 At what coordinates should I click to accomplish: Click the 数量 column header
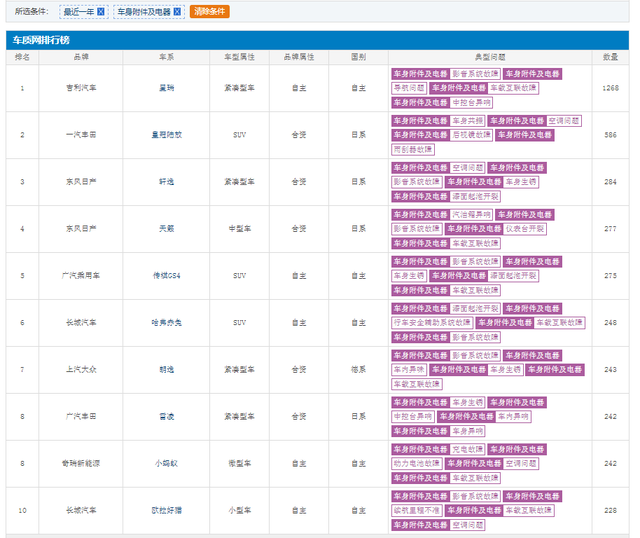click(611, 57)
